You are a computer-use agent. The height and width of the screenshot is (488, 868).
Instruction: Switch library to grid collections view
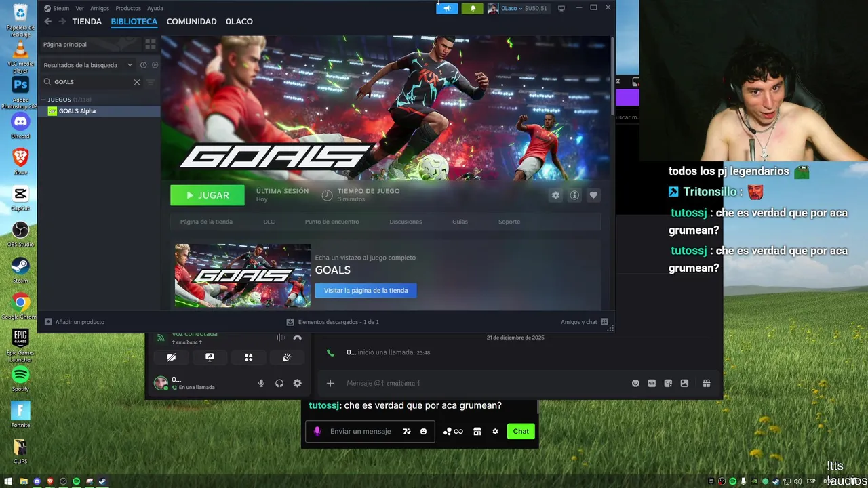point(151,44)
